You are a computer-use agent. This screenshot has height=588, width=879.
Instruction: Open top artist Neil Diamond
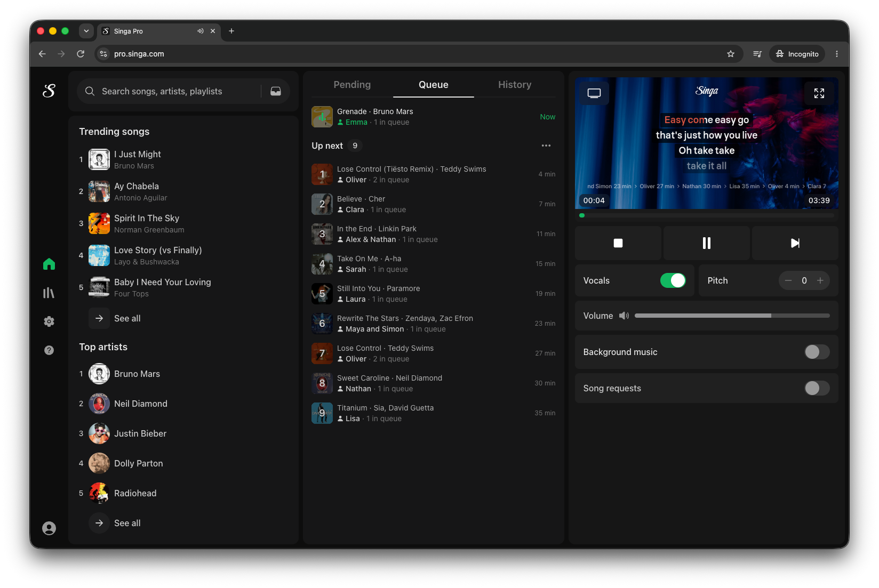183,404
